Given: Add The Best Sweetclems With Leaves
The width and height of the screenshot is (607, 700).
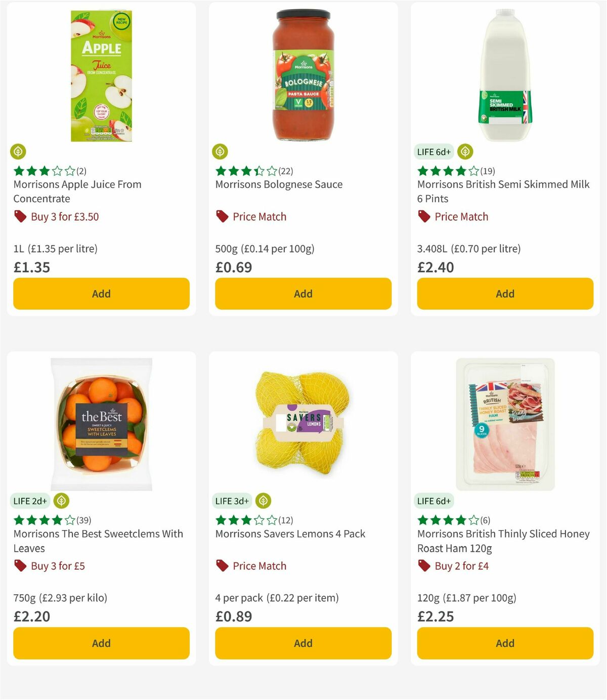Looking at the screenshot, I should tap(101, 643).
